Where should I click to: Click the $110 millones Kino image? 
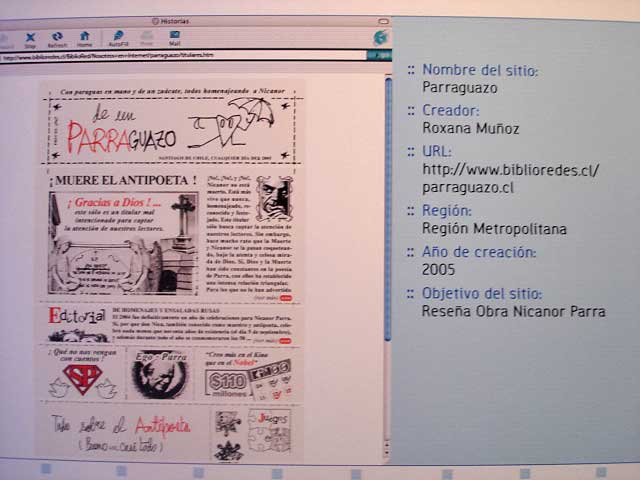tap(248, 380)
